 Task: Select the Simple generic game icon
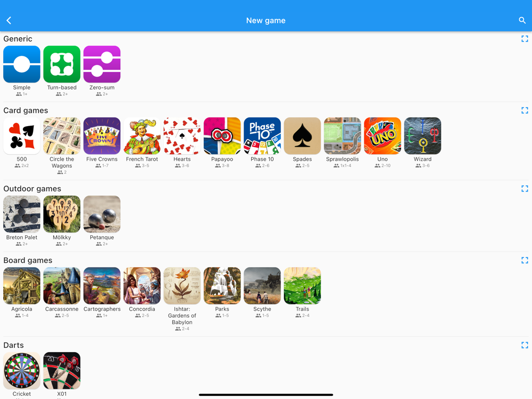click(22, 64)
